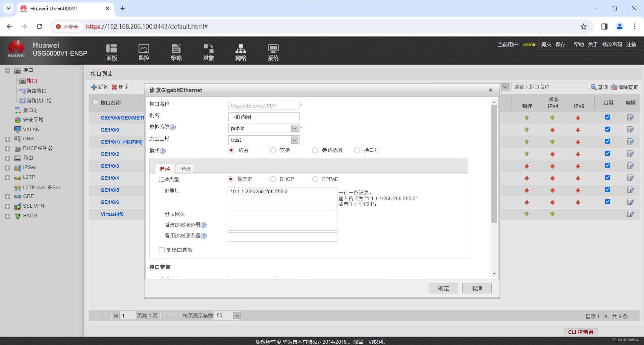Expand the 路由 tree node

coord(7,158)
